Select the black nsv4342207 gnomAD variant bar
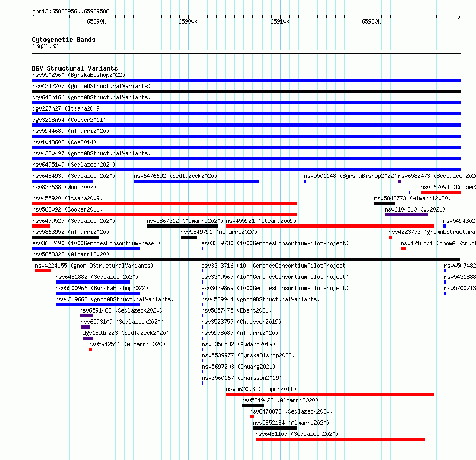Screen dimensions: 476x460 pos(246,91)
